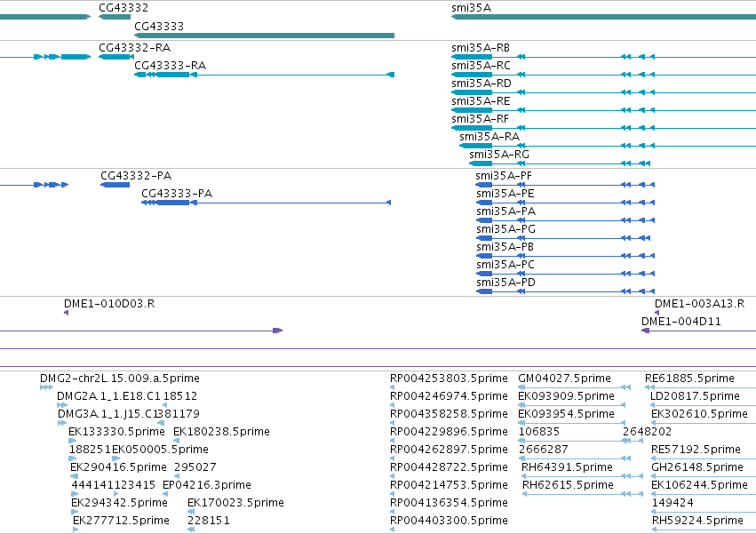Open EST RE61885.5prime
Image resolution: width=756 pixels, height=534 pixels.
[689, 379]
